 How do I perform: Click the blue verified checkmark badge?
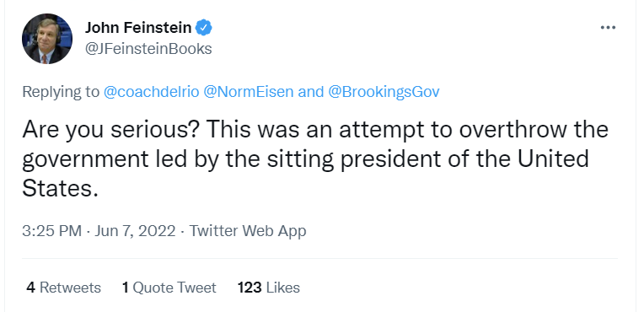coord(203,28)
